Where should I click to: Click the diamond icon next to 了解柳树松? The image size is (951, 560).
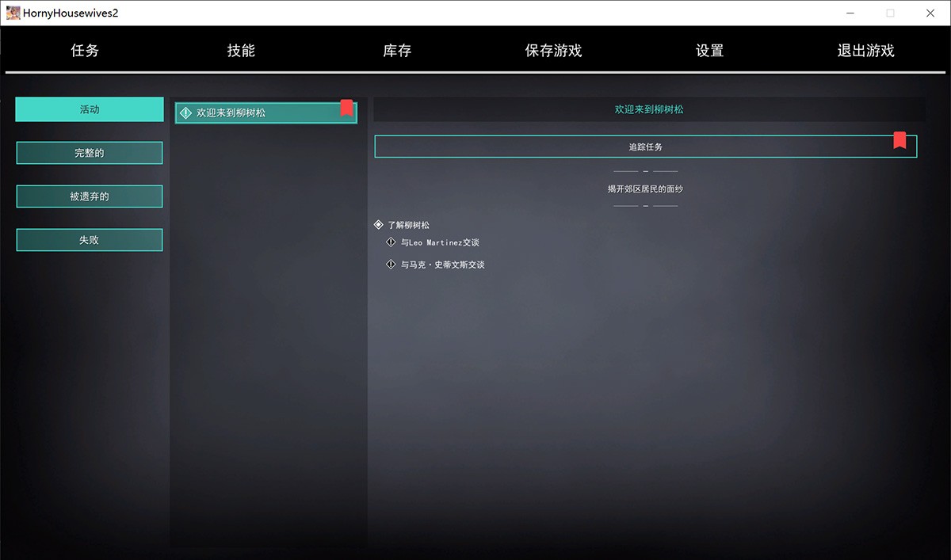click(378, 225)
